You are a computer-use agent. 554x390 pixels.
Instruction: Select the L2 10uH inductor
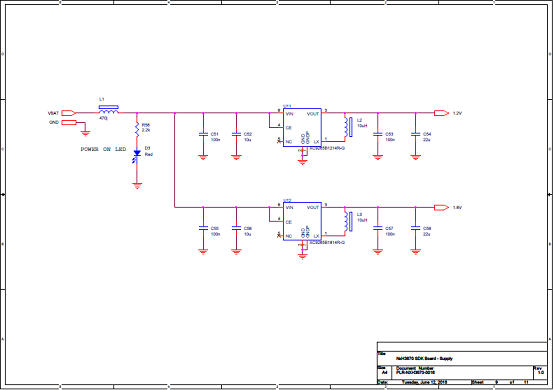348,127
